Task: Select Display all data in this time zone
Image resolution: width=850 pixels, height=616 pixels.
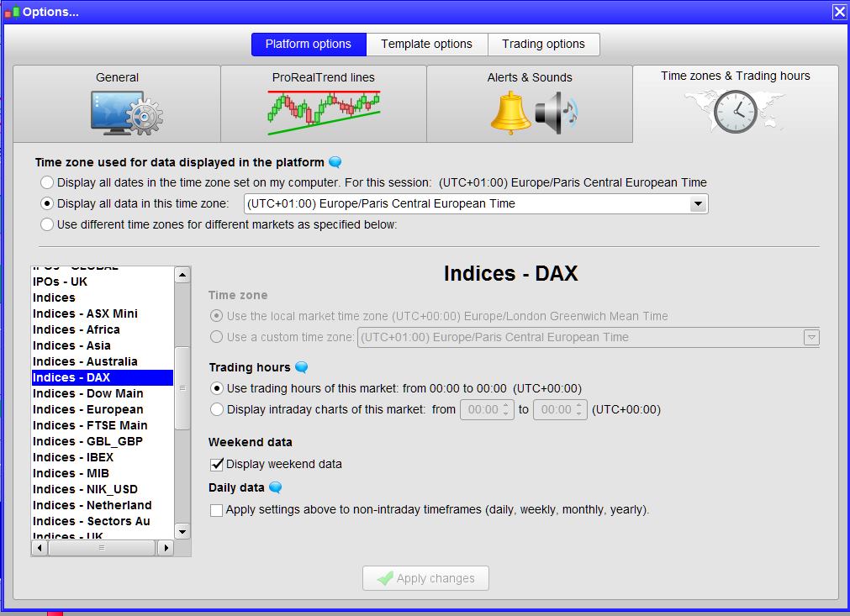Action: click(x=47, y=203)
